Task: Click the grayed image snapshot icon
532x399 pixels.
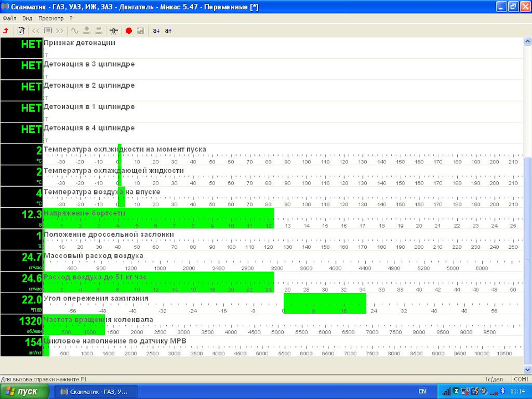Action: tap(140, 31)
